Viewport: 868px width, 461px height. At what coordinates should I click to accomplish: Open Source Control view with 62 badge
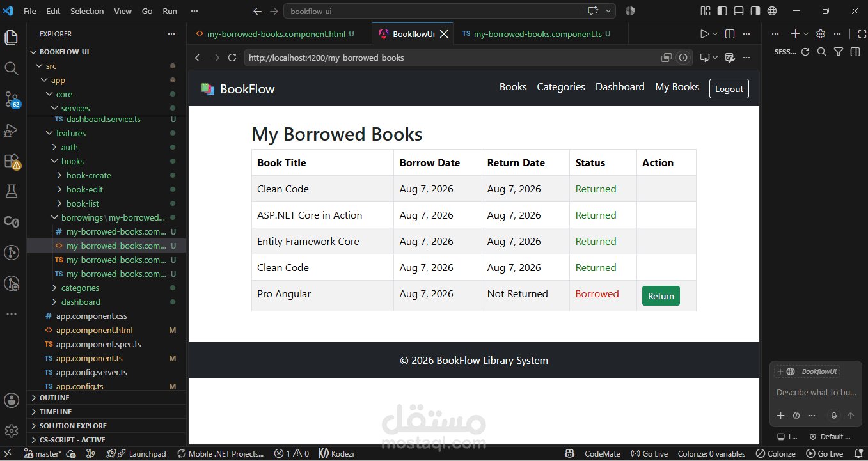pyautogui.click(x=12, y=99)
